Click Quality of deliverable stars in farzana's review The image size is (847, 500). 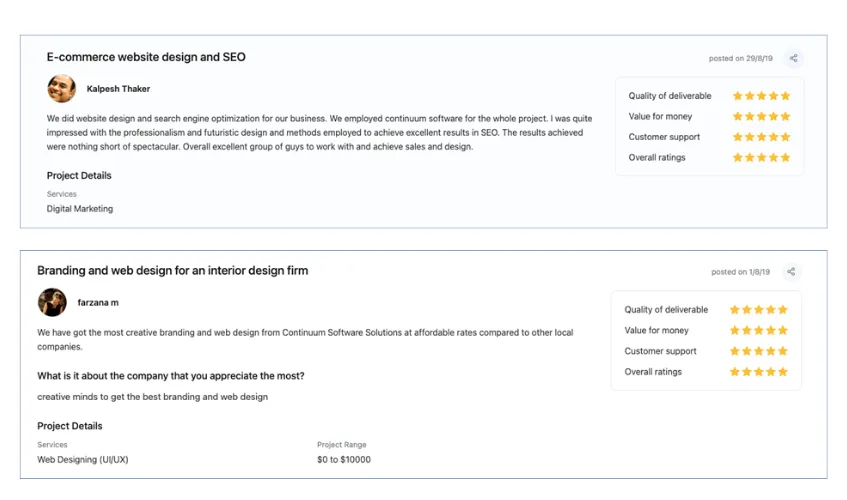[x=758, y=309]
